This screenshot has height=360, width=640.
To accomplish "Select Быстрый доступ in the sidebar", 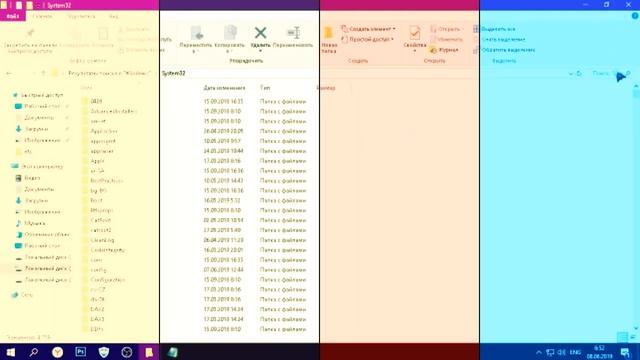I will [x=38, y=95].
